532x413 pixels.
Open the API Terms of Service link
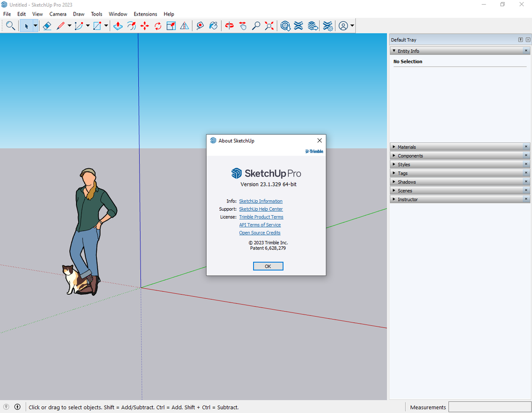[x=260, y=225]
